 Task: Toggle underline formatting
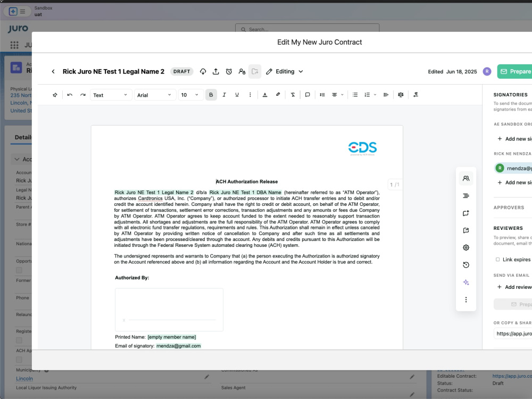tap(237, 95)
